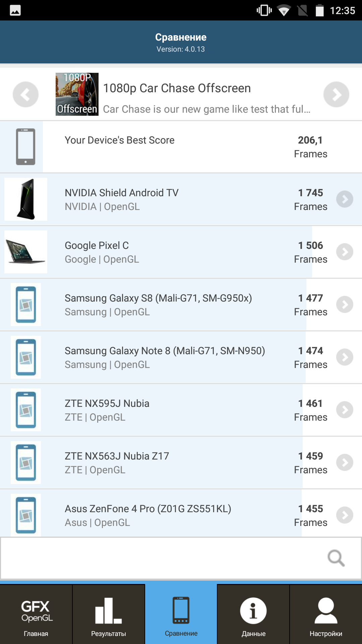Expand Samsung Galaxy S8 details chevron

[x=345, y=305]
